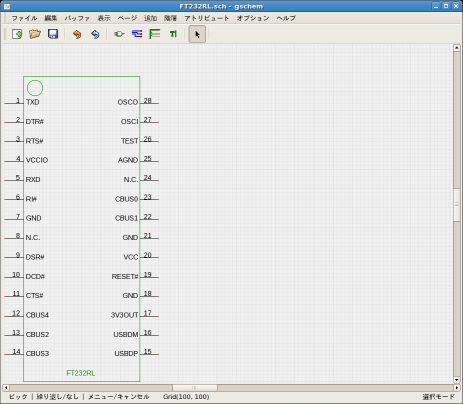Select the VCCIO pin label
Image resolution: width=463 pixels, height=404 pixels.
click(x=37, y=160)
